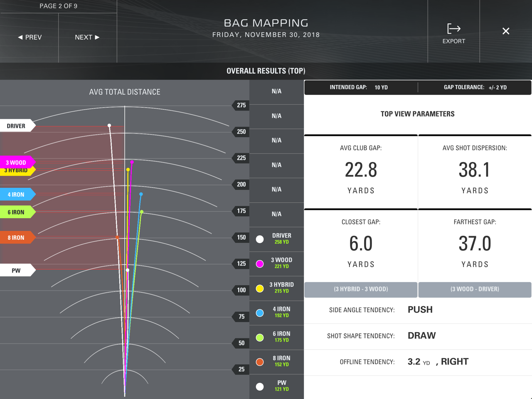Click the PAGE 2 OF 9 indicator

coord(58,6)
